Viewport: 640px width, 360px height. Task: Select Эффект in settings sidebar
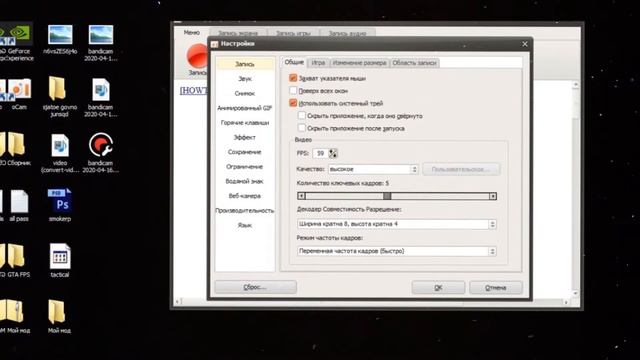(245, 137)
